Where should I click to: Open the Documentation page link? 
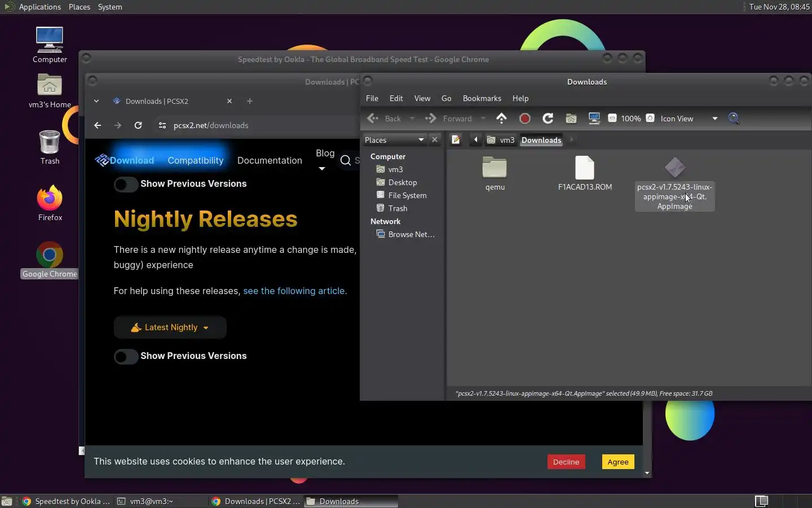(270, 160)
